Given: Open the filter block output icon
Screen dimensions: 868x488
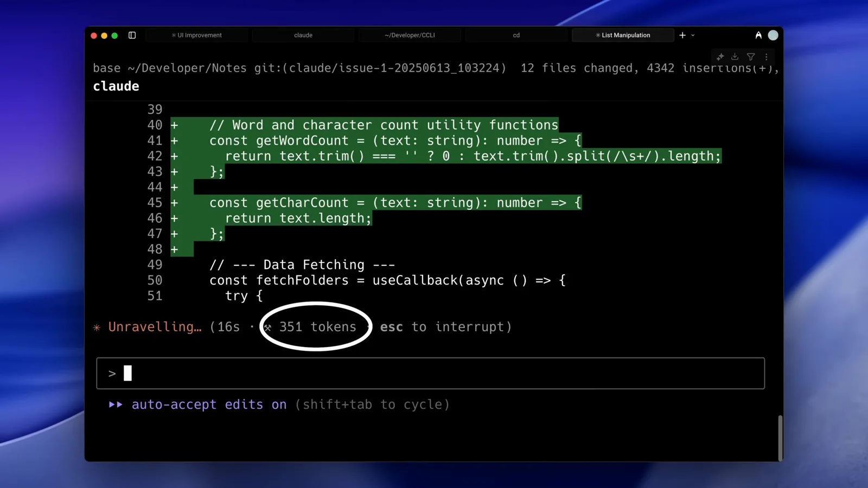Looking at the screenshot, I should [x=751, y=56].
